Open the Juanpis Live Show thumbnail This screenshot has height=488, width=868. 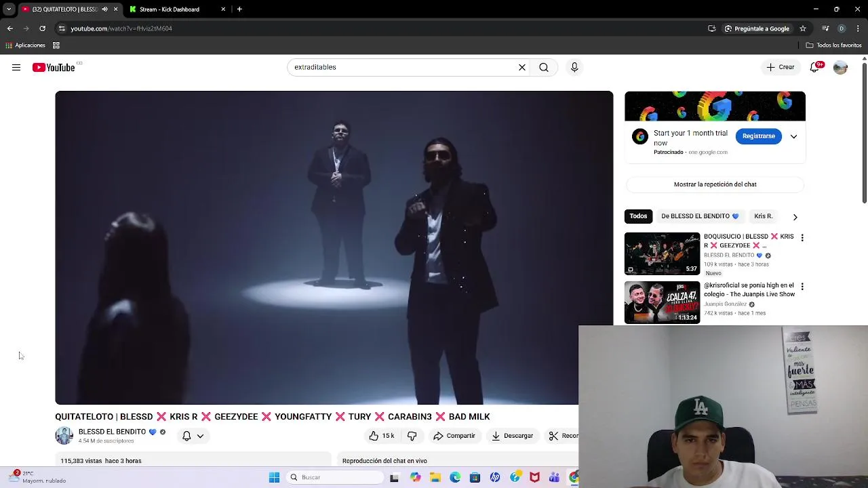(x=662, y=302)
